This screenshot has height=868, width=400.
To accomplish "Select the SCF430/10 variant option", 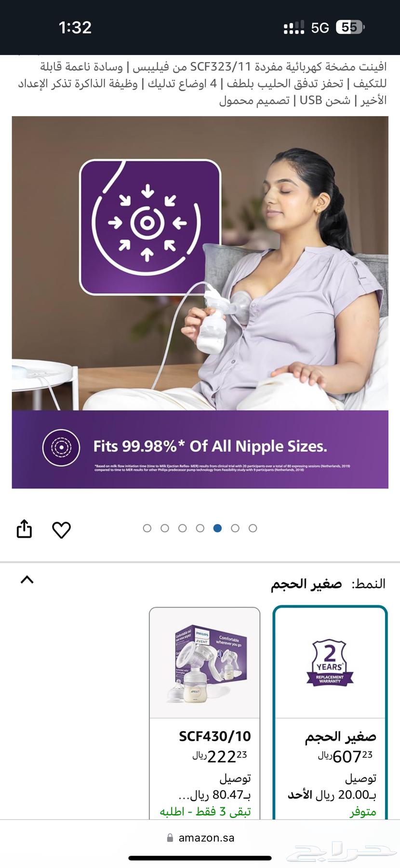I will pyautogui.click(x=205, y=714).
